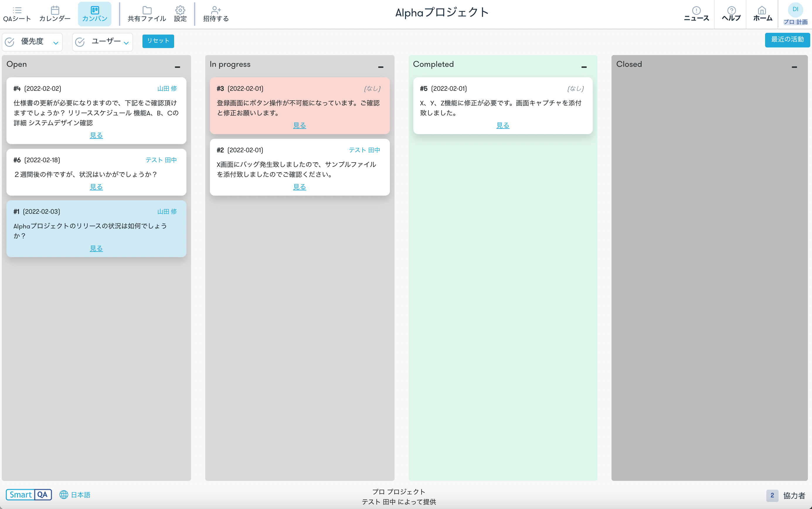The image size is (812, 509).
Task: Click the Completed column header
Action: coord(433,64)
